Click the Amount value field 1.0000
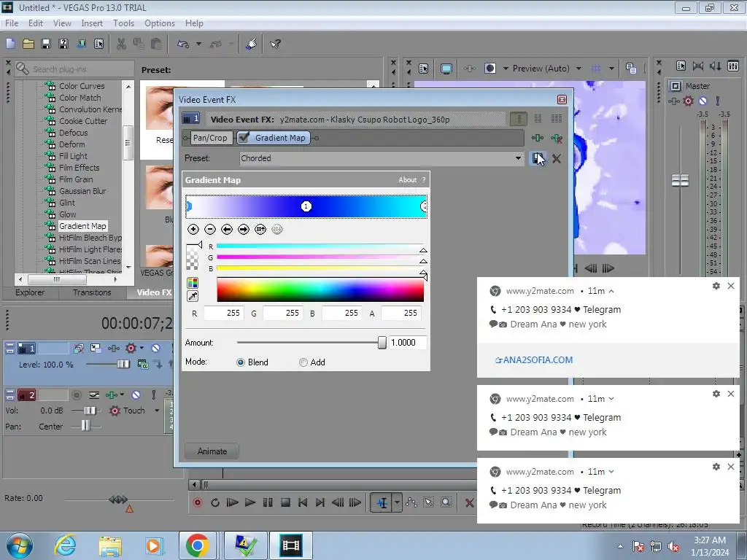The image size is (747, 560). click(407, 343)
